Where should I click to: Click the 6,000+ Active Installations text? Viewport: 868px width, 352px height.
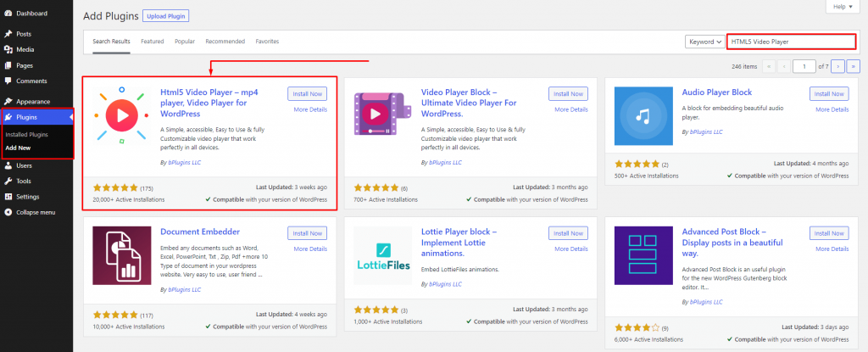(648, 338)
